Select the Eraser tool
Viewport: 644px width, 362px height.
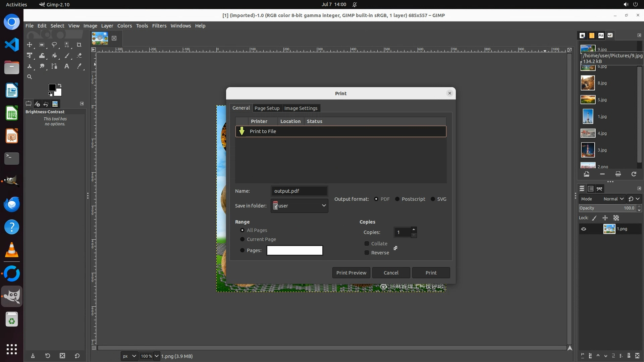(79, 56)
